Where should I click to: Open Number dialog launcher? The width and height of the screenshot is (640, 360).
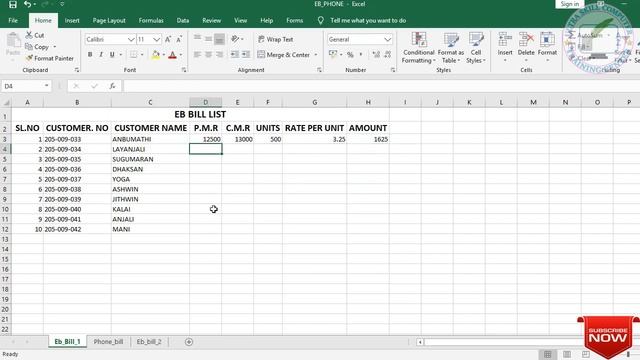[393, 70]
